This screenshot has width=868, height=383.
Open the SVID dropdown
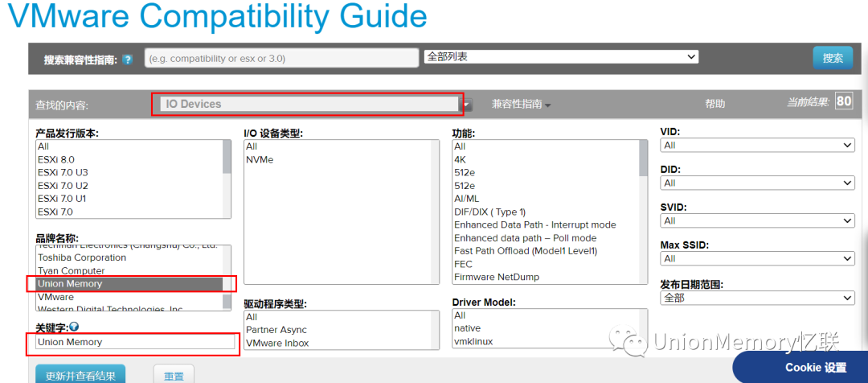pos(757,220)
